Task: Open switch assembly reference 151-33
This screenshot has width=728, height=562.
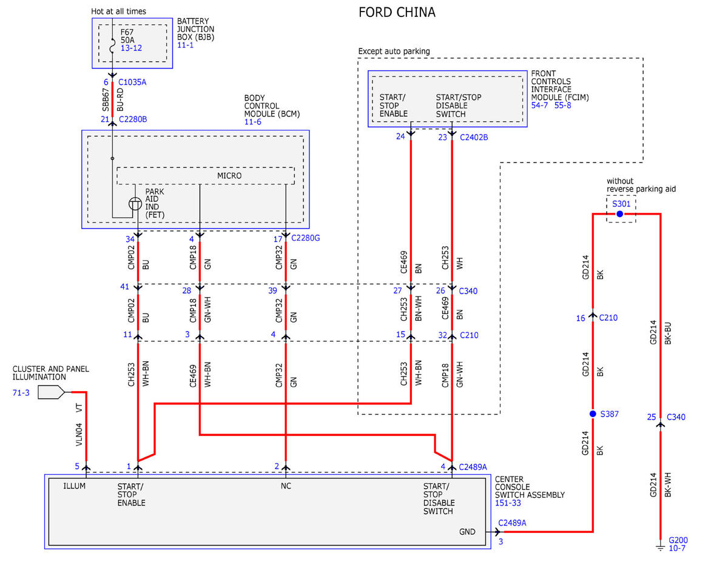Action: pyautogui.click(x=507, y=503)
